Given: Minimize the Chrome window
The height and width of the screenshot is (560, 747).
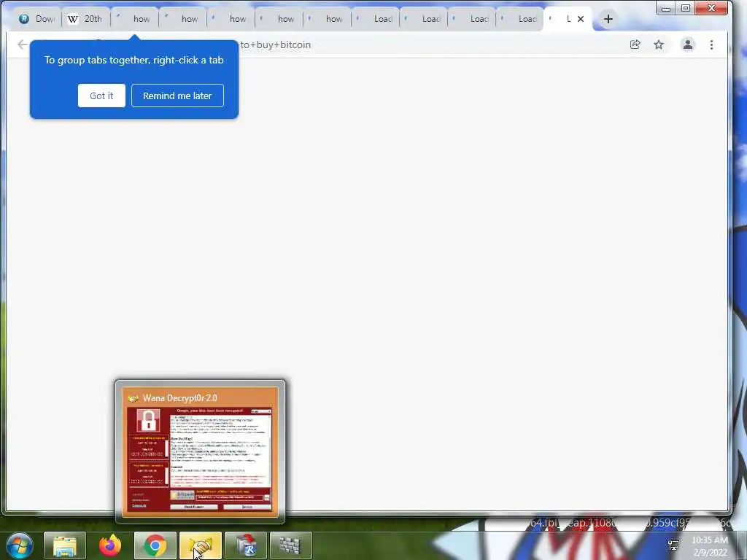Looking at the screenshot, I should tap(666, 8).
